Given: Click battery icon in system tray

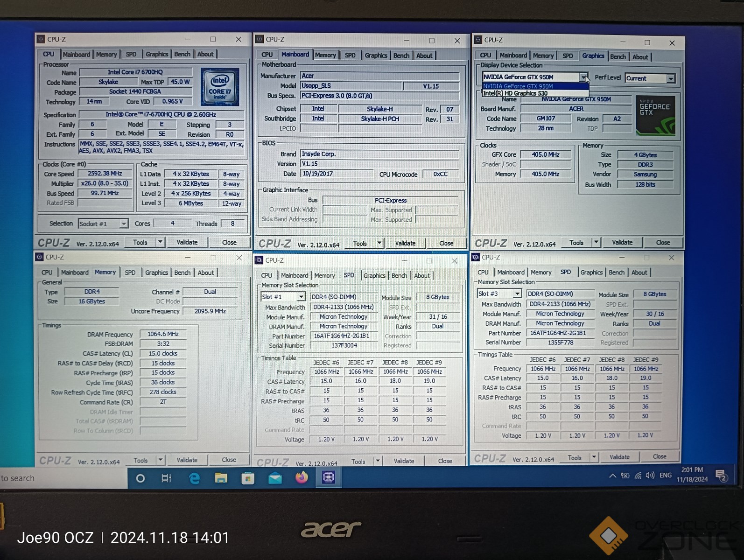Looking at the screenshot, I should click(625, 476).
